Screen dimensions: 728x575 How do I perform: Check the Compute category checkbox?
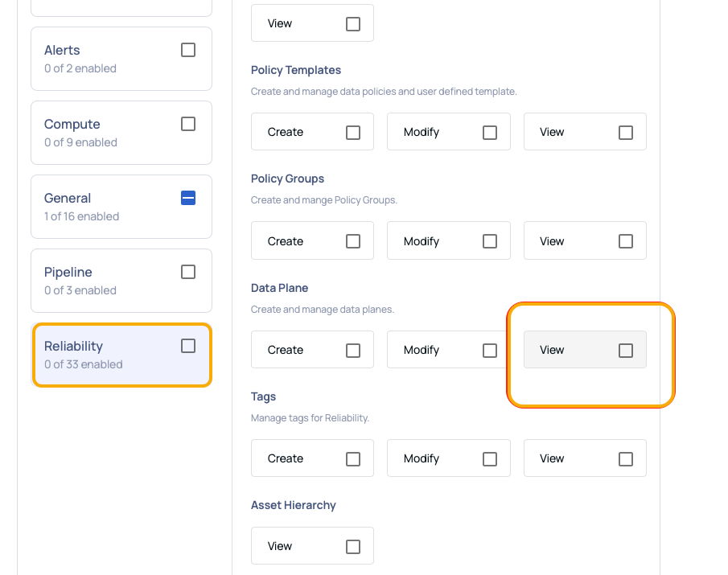(x=188, y=124)
